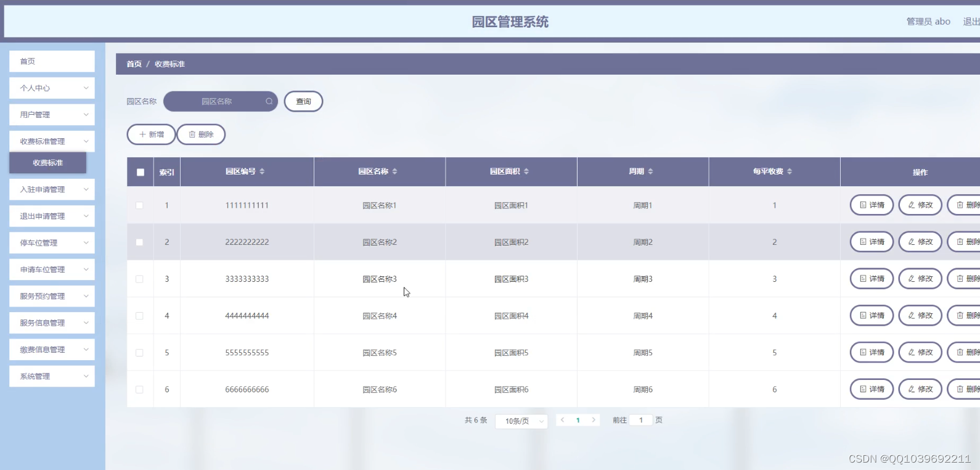Click the 园区名称 search input field
The width and height of the screenshot is (980, 470).
tap(220, 101)
